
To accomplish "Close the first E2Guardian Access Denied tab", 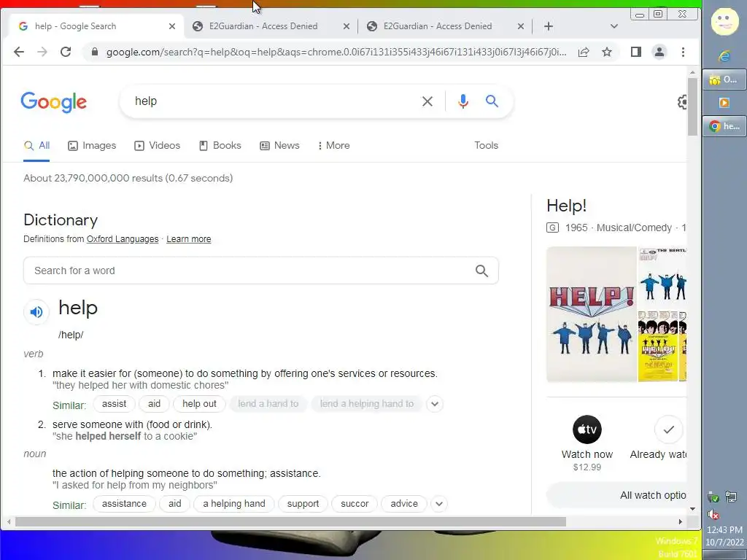I will tap(347, 26).
